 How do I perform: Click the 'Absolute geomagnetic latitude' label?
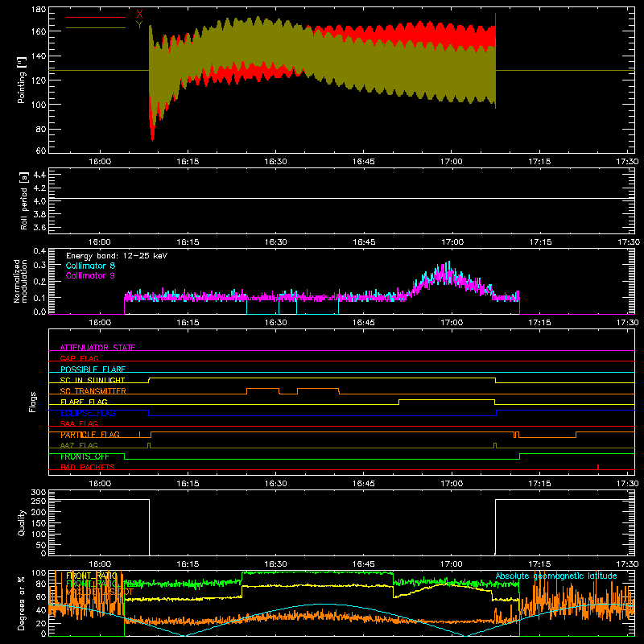[556, 576]
